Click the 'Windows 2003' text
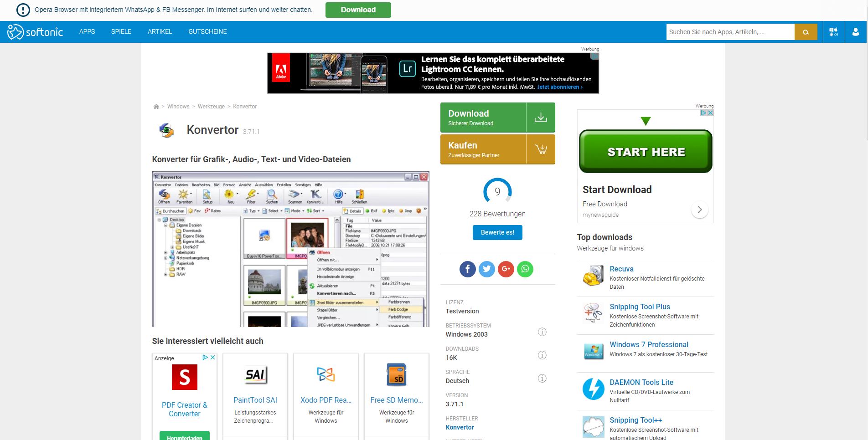 pos(467,335)
